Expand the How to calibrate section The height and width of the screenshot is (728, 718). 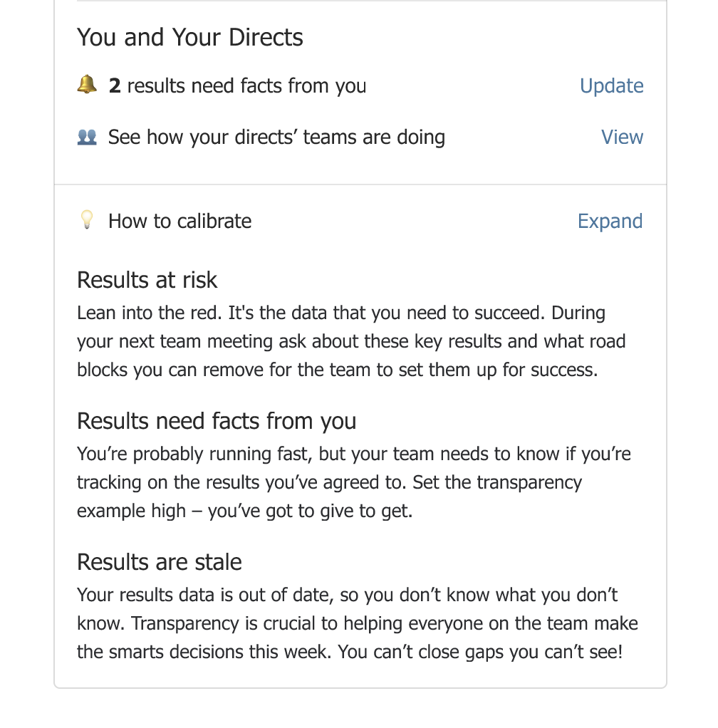coord(610,221)
